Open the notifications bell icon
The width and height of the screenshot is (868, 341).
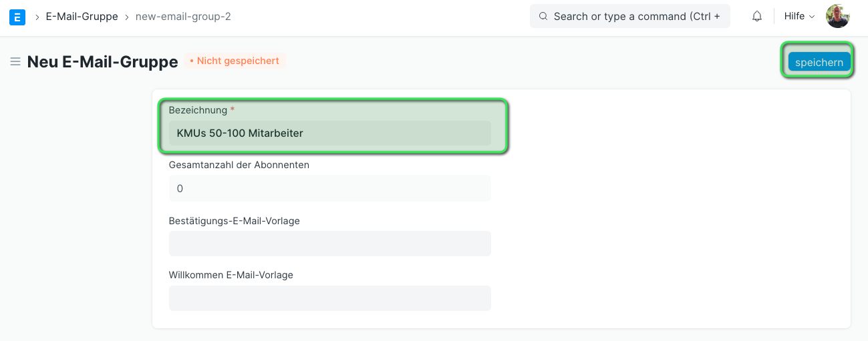[757, 16]
